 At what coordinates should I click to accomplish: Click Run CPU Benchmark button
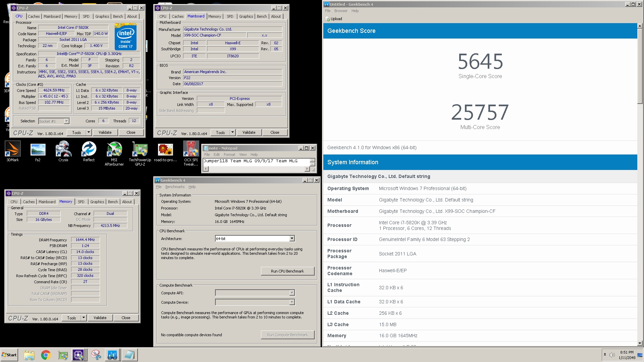[x=287, y=271]
